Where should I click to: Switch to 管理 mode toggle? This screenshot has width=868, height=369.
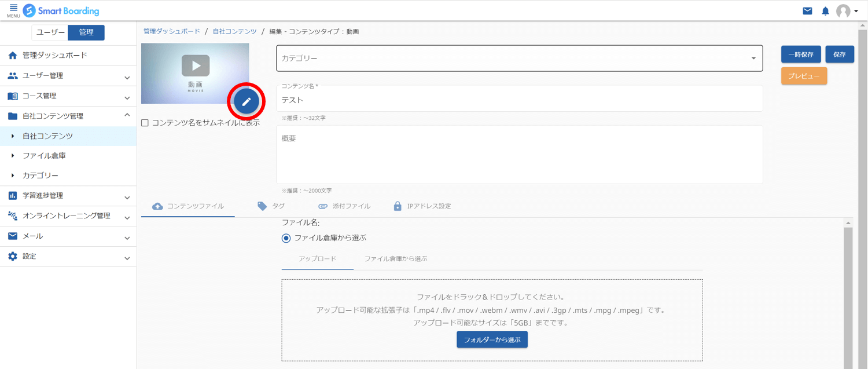pos(86,32)
